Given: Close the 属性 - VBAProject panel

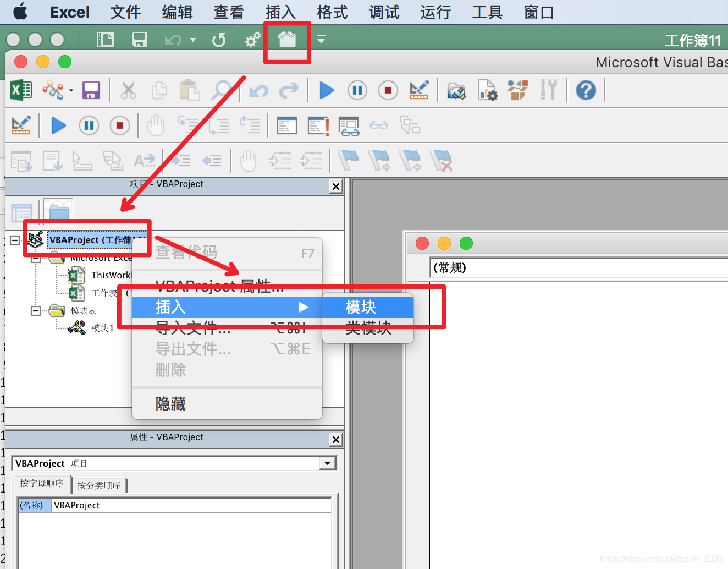Looking at the screenshot, I should 336,439.
